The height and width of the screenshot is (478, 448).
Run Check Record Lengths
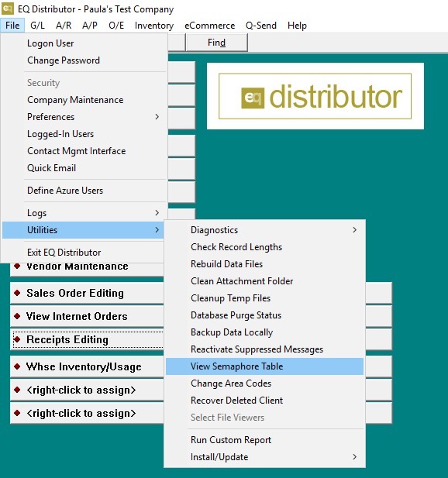pyautogui.click(x=264, y=247)
